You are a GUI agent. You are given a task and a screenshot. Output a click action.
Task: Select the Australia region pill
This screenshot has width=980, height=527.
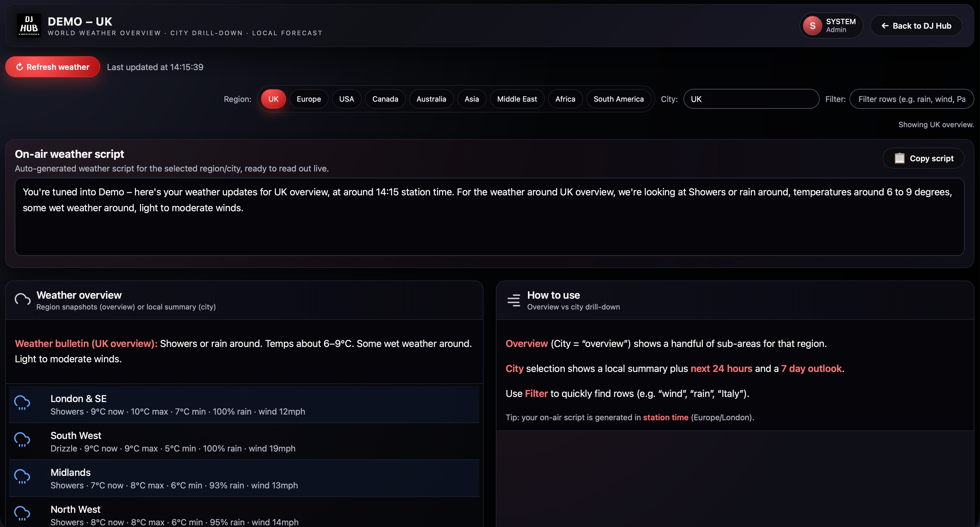click(432, 99)
